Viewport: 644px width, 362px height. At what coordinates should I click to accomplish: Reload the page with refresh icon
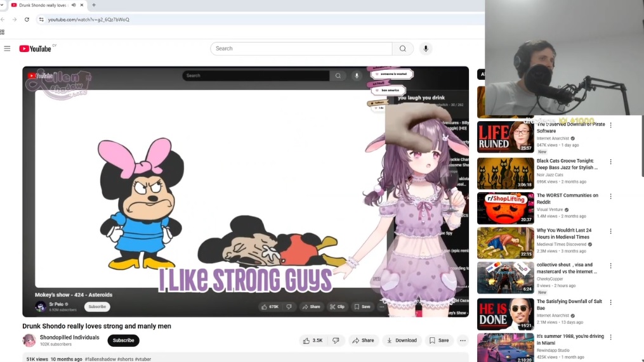coord(27,19)
